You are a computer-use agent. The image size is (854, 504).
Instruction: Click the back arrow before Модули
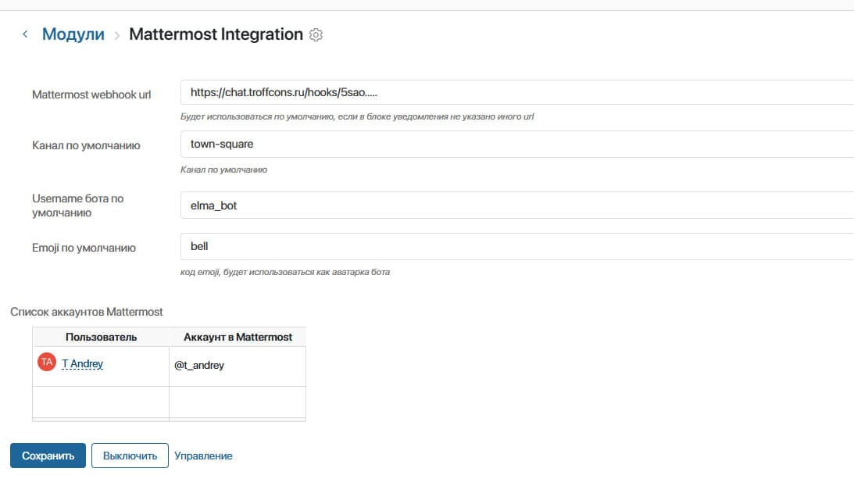(25, 34)
